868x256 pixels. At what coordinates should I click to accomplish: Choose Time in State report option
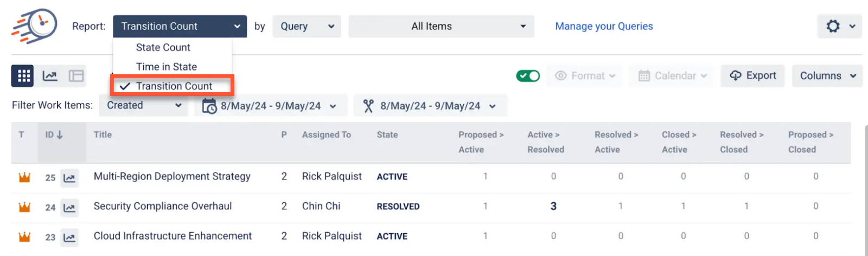(166, 67)
